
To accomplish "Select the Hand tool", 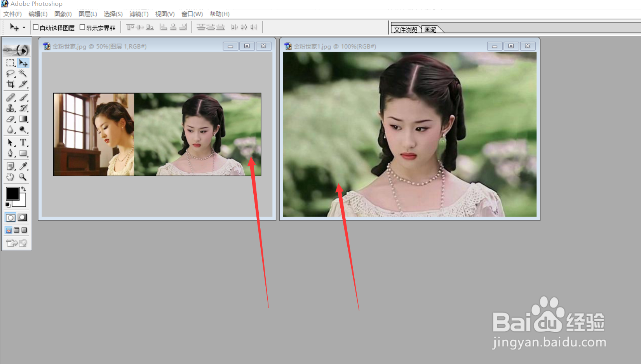I will click(10, 177).
